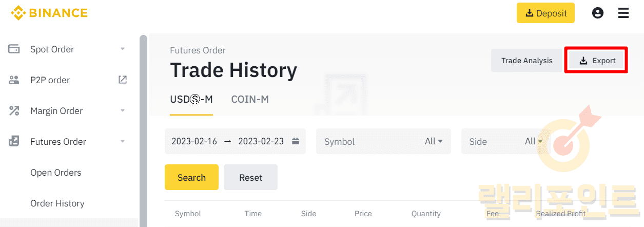Expand the Margin Order submenu arrow
The height and width of the screenshot is (227, 644).
(123, 111)
